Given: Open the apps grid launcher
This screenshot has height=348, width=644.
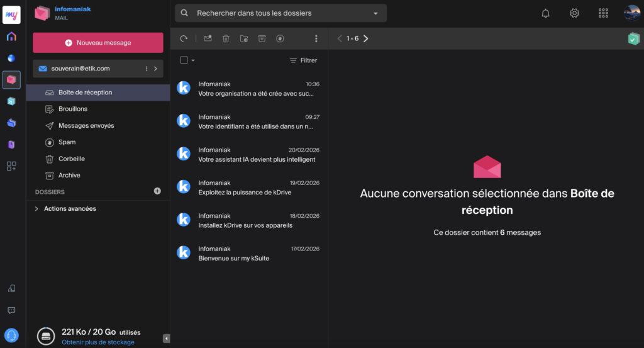Looking at the screenshot, I should tap(603, 13).
